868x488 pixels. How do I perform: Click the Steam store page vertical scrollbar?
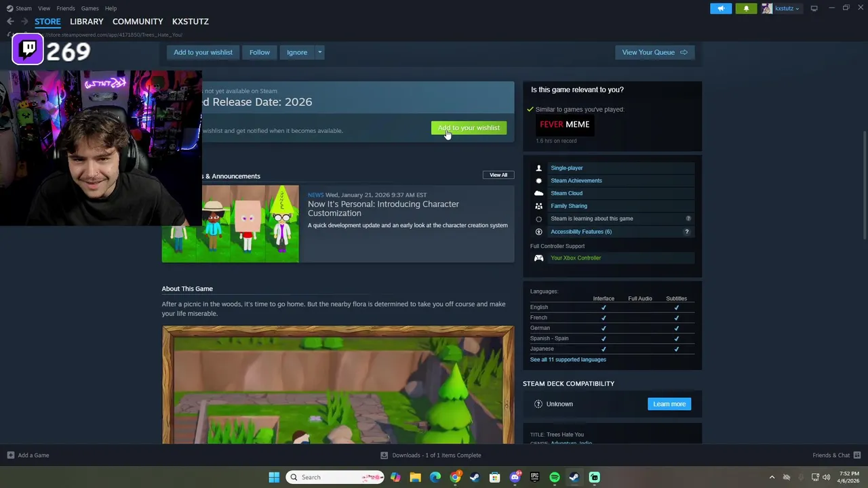864,184
